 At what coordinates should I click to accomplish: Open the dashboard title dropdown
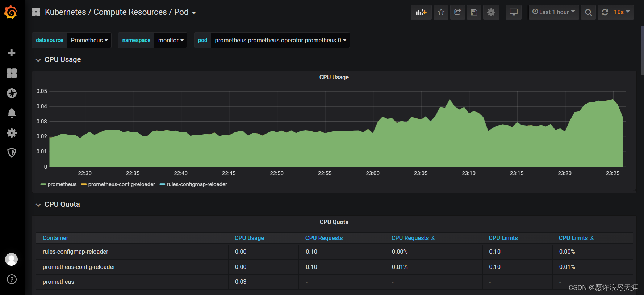pos(120,12)
